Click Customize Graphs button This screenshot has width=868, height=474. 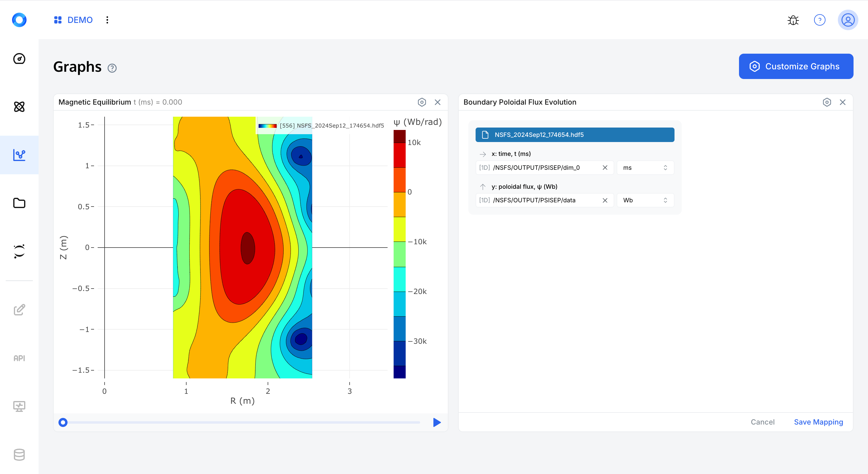(x=796, y=66)
